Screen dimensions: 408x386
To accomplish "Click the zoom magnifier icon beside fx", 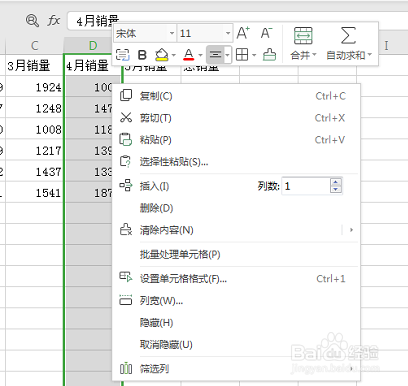I will tap(32, 21).
